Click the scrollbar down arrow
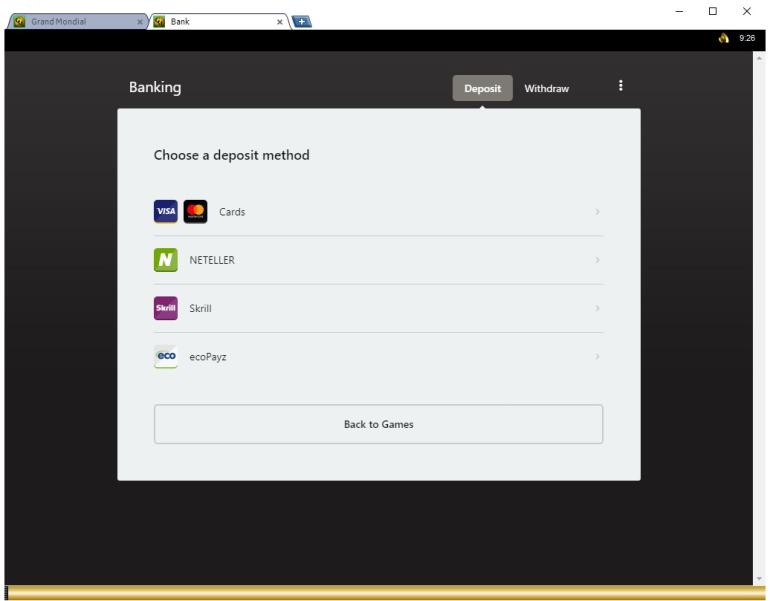This screenshot has height=601, width=770. coord(759,579)
